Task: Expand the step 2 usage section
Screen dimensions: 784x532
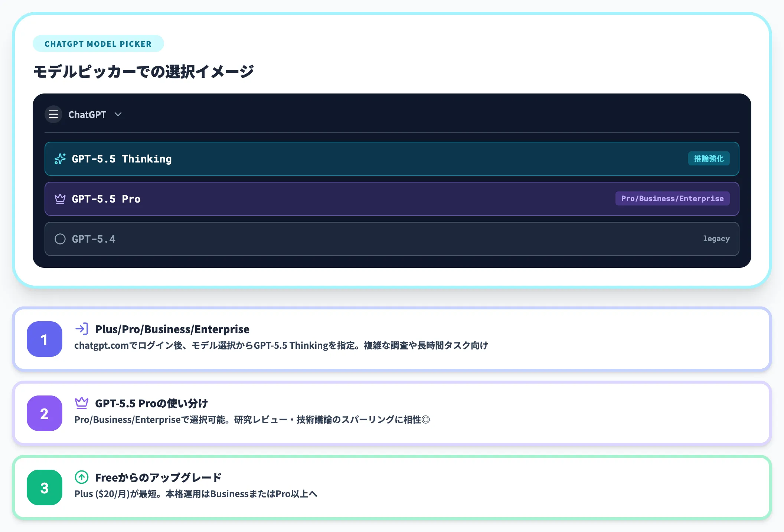Action: [392, 413]
